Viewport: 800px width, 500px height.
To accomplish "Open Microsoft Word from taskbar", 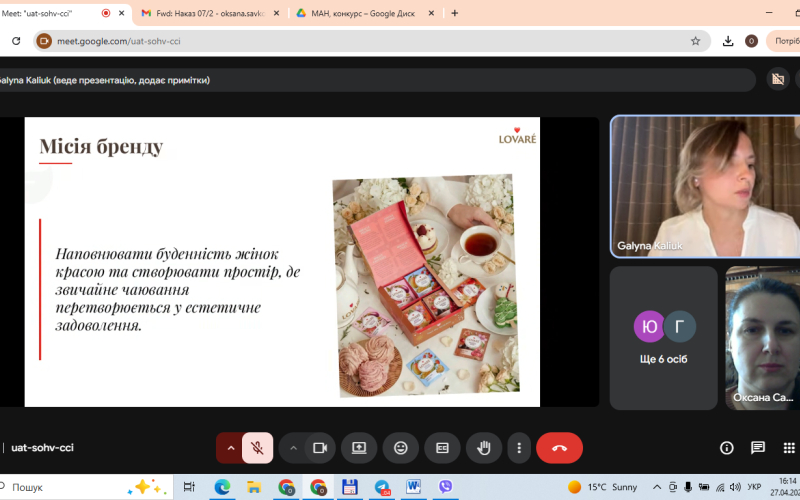I will click(413, 487).
